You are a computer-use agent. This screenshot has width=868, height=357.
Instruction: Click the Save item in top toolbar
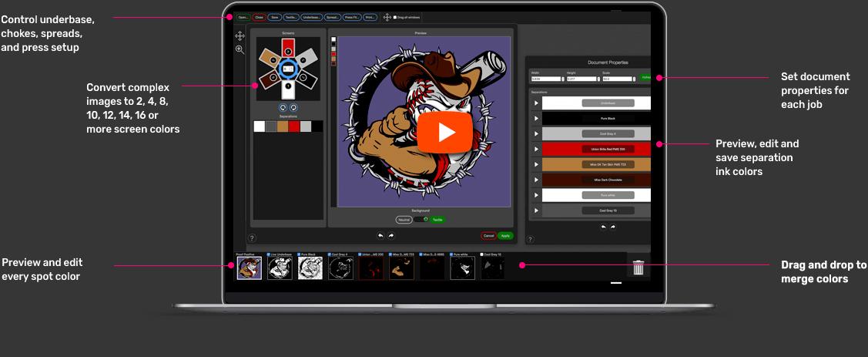pos(274,17)
